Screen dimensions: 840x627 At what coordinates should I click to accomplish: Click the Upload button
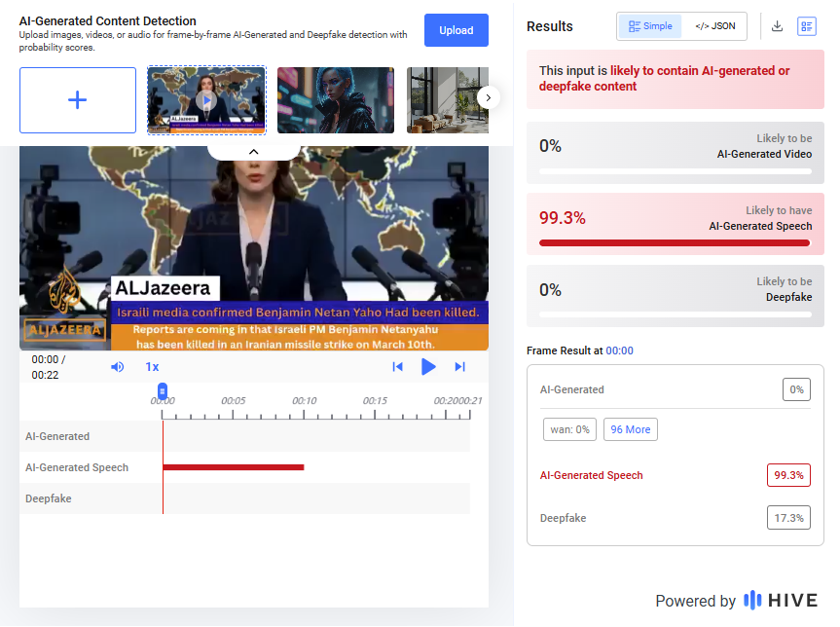point(456,30)
